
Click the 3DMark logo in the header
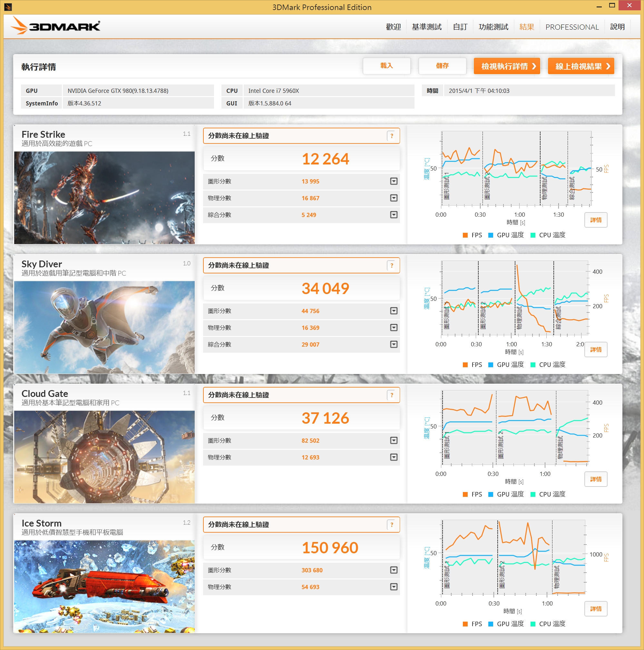[x=55, y=26]
